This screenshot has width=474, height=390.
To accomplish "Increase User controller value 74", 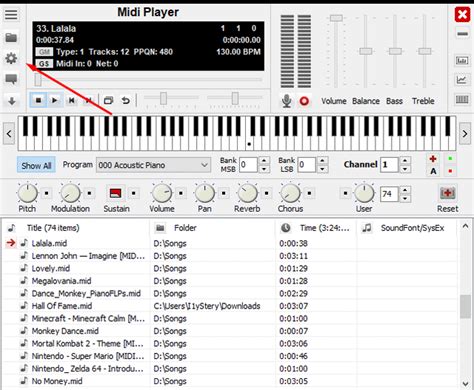I will click(405, 190).
